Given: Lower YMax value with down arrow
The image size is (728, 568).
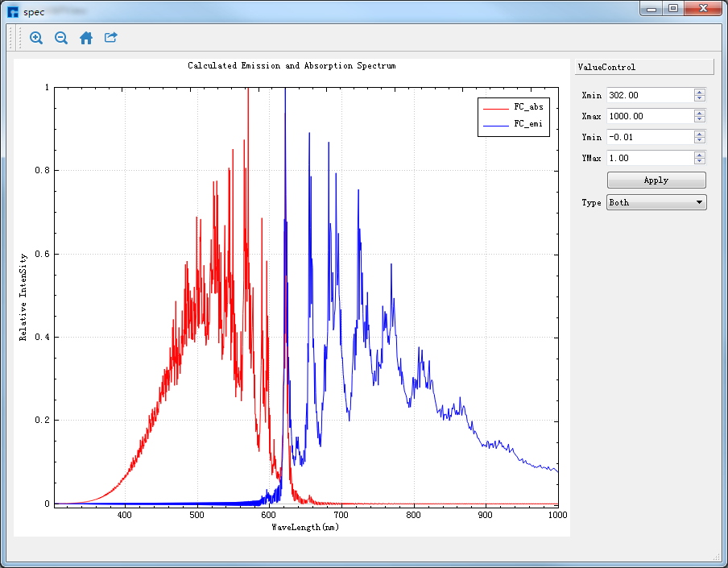Looking at the screenshot, I should click(700, 162).
